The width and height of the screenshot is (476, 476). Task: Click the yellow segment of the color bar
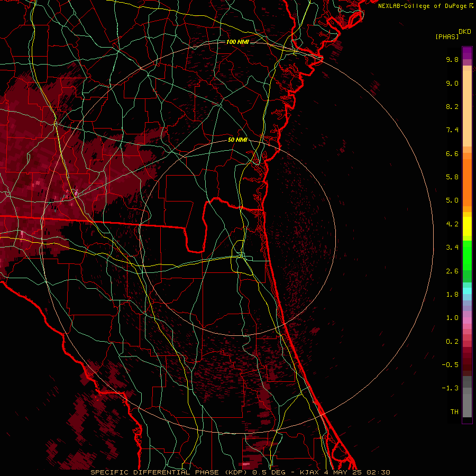click(467, 226)
